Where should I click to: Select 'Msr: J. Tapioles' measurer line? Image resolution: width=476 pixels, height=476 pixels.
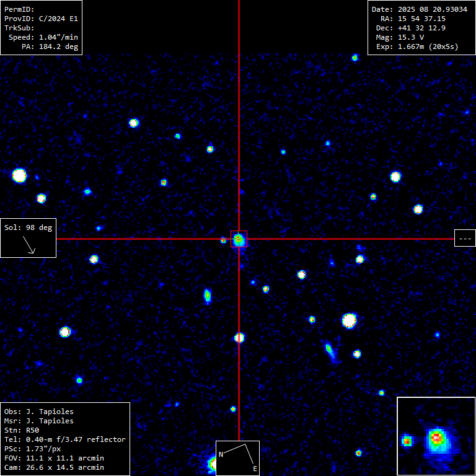[39, 421]
